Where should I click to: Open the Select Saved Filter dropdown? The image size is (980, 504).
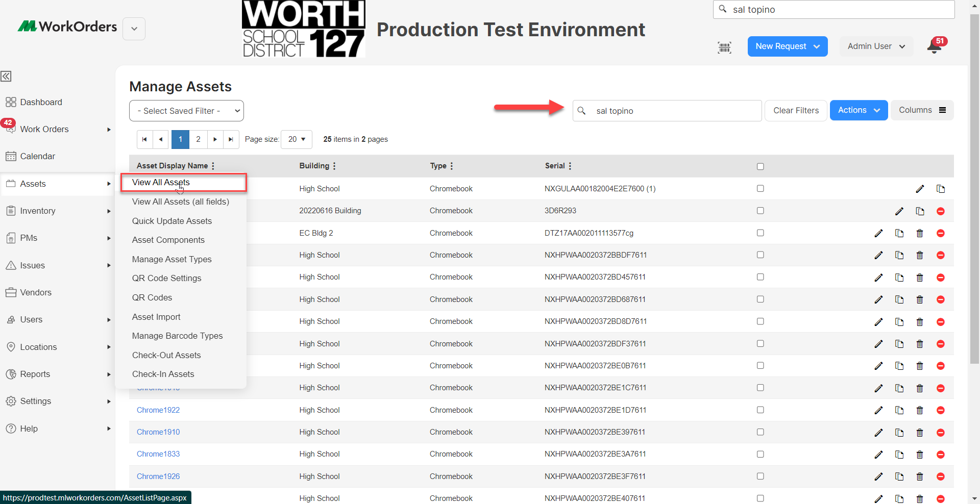pos(186,111)
